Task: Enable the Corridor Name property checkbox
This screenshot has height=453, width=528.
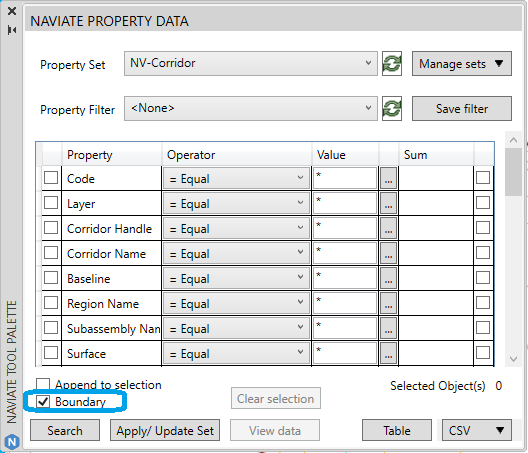Action: tap(51, 252)
